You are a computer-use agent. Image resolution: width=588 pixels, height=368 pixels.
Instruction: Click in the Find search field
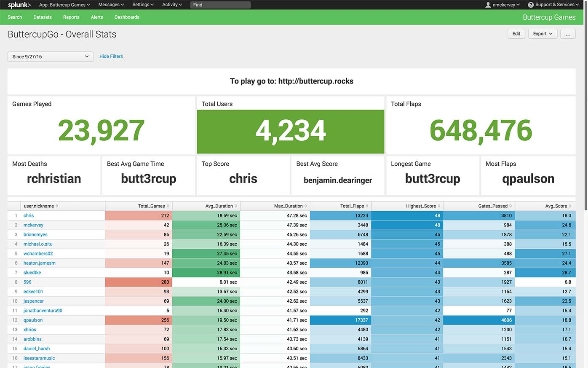pyautogui.click(x=220, y=5)
